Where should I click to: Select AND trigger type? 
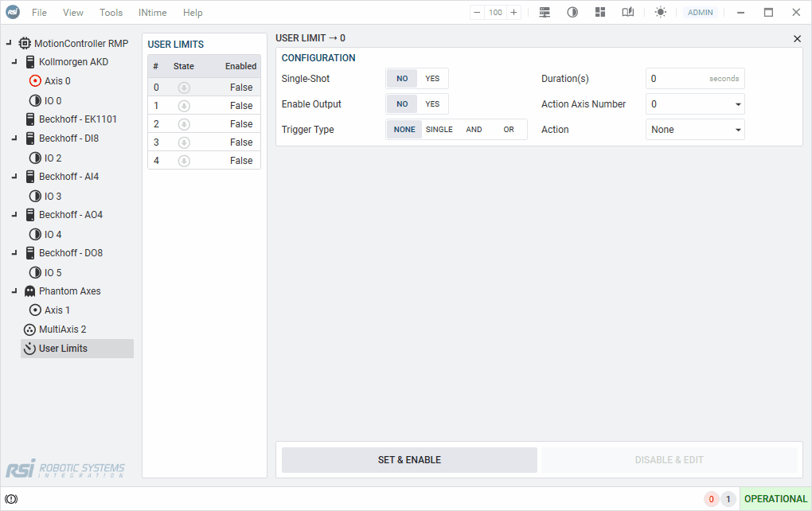[474, 130]
